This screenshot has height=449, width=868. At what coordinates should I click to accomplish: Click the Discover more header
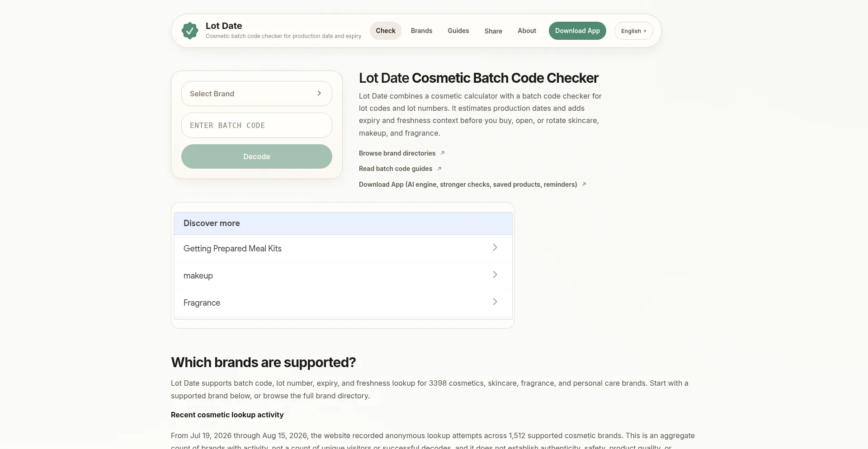click(x=343, y=223)
